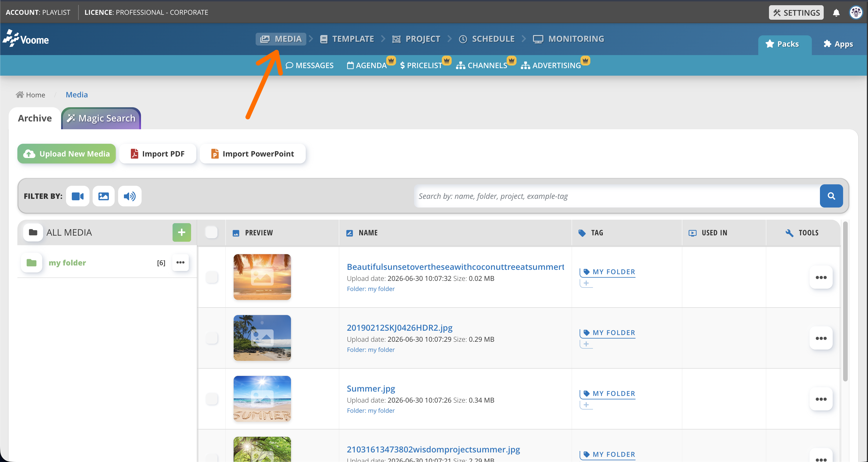868x462 pixels.
Task: Click the Import PowerPoint button
Action: coord(253,154)
